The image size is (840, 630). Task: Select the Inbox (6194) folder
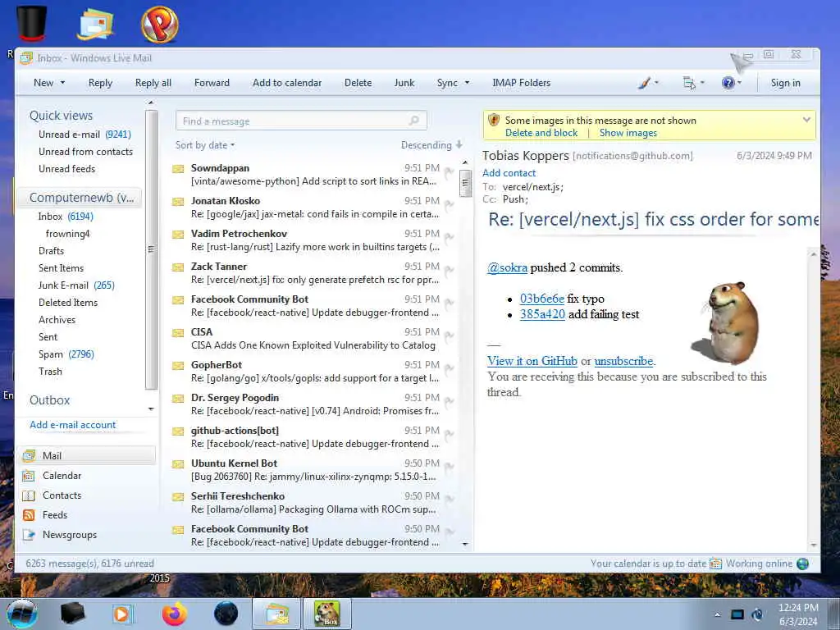[66, 217]
